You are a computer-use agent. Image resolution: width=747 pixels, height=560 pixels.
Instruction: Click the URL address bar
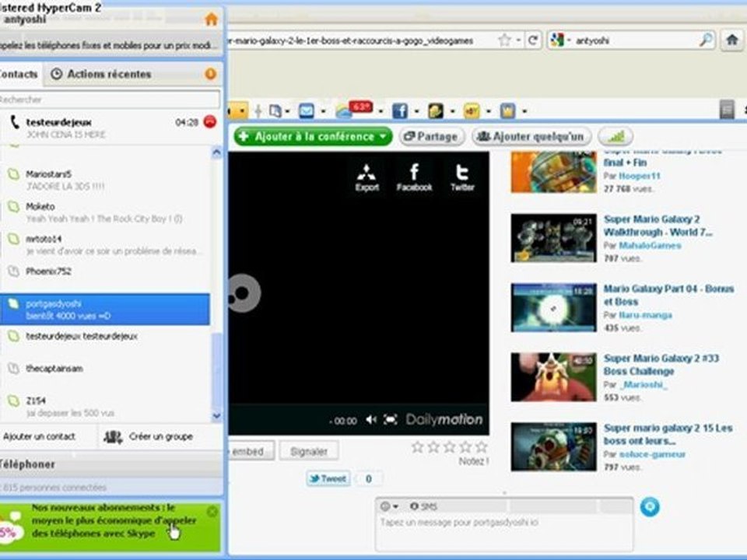tap(362, 40)
